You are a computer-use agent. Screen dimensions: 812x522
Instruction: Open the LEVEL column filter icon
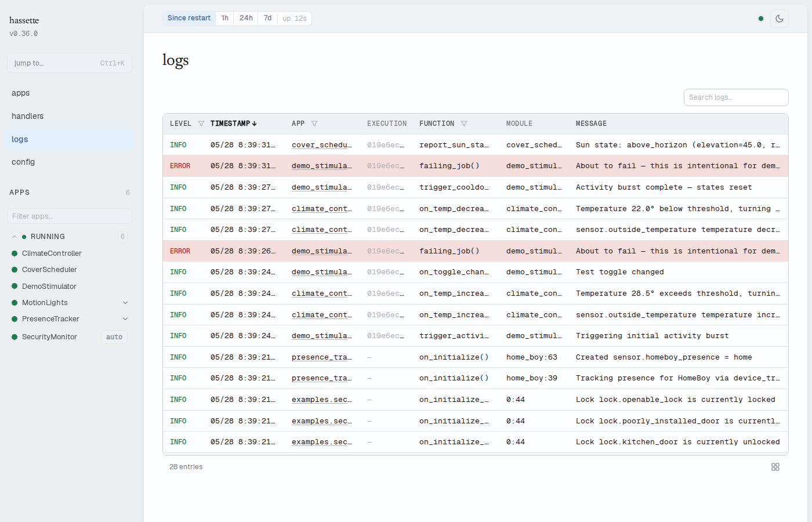[x=201, y=124]
